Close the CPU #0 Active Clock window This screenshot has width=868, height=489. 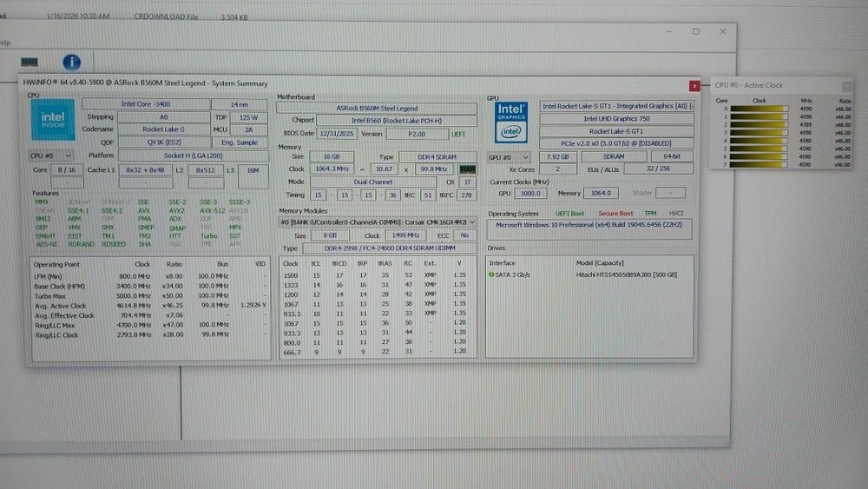[x=846, y=86]
